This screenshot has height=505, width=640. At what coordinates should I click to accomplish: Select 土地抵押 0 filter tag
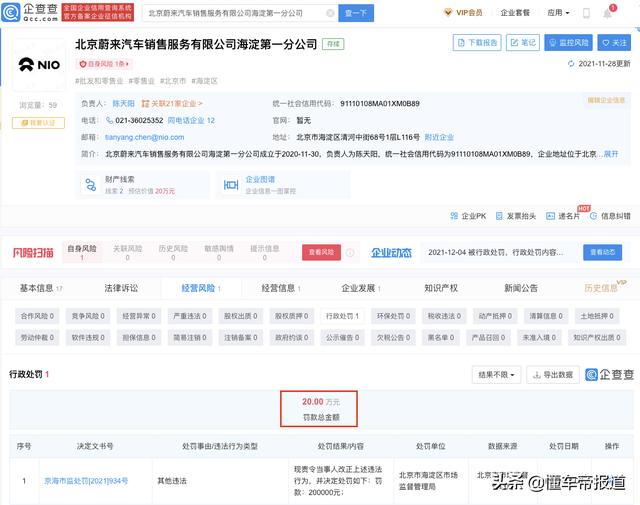(597, 316)
